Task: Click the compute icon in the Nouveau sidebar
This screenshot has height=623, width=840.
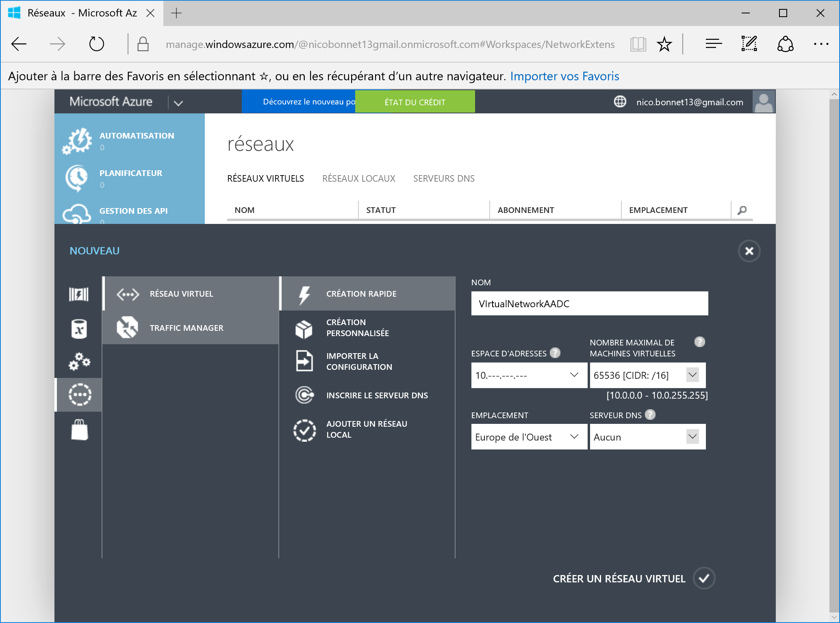Action: (79, 294)
